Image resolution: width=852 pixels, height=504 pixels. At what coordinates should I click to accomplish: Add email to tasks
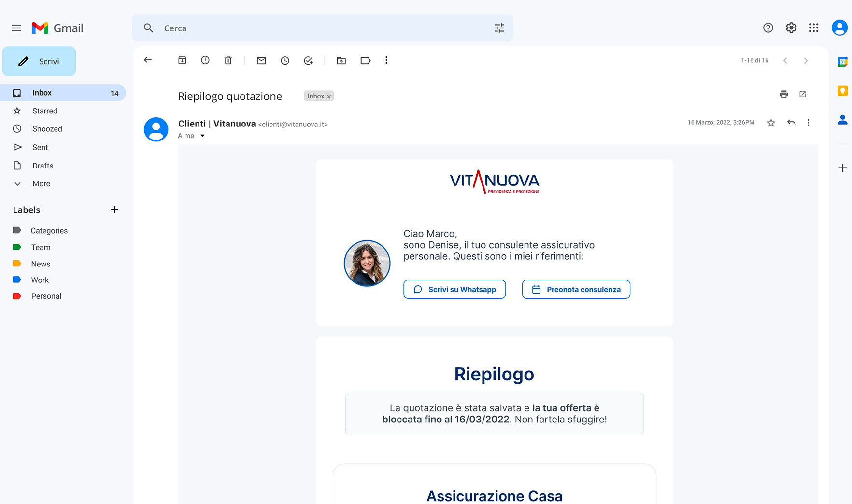point(308,60)
